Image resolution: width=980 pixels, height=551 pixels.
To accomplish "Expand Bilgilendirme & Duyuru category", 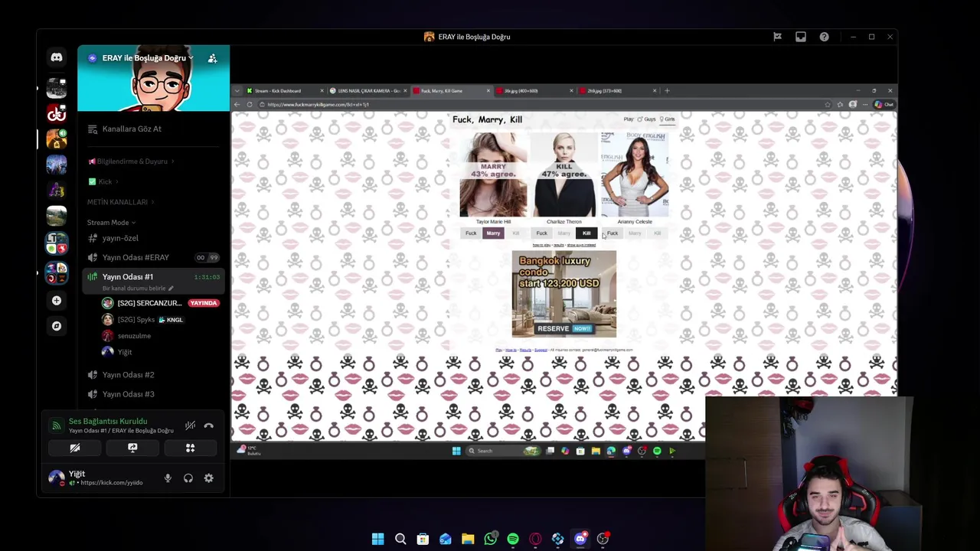I will click(132, 161).
